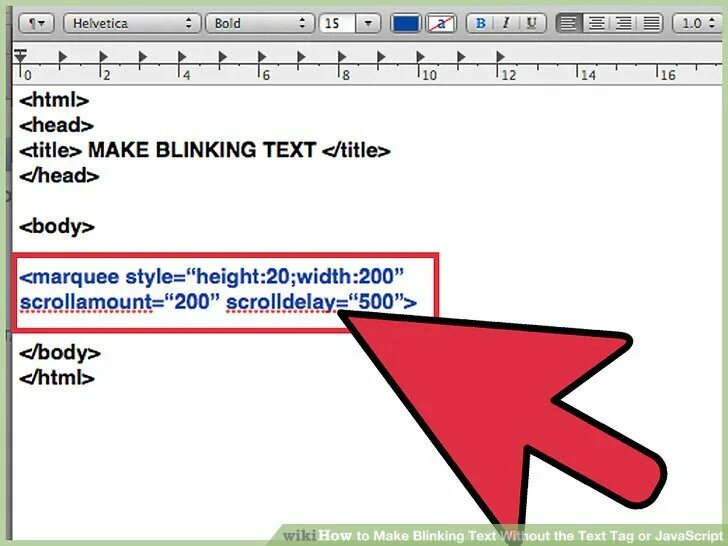This screenshot has width=728, height=546.
Task: Click the marquee style height width line
Action: 212,277
